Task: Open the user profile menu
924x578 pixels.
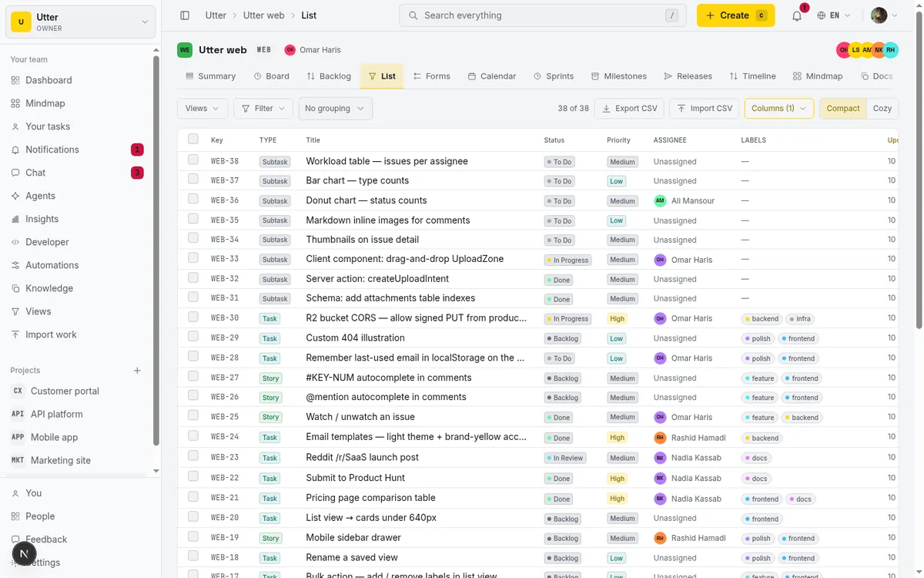Action: coord(884,15)
